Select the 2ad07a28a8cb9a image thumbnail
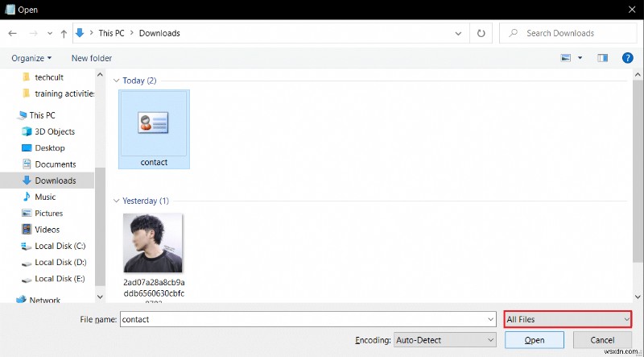 pyautogui.click(x=153, y=243)
